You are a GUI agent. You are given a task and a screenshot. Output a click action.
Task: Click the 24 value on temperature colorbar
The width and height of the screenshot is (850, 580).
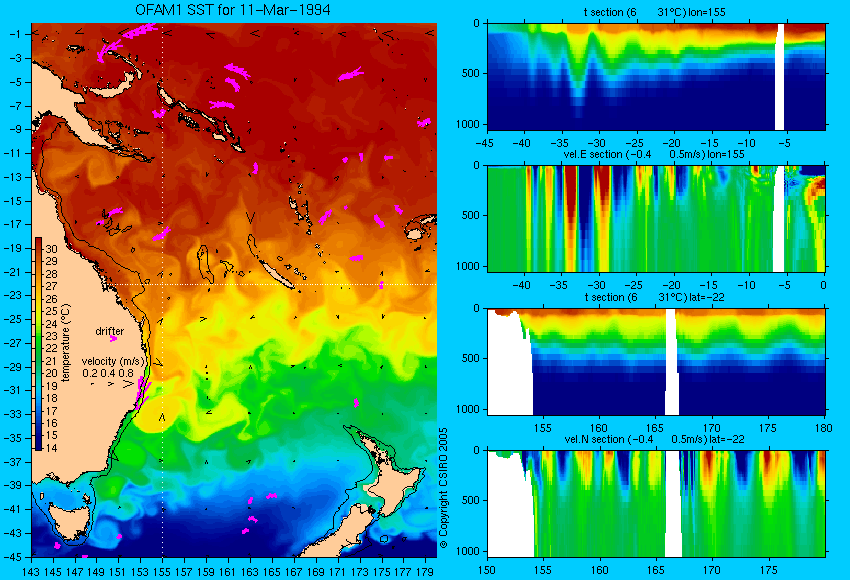51,324
